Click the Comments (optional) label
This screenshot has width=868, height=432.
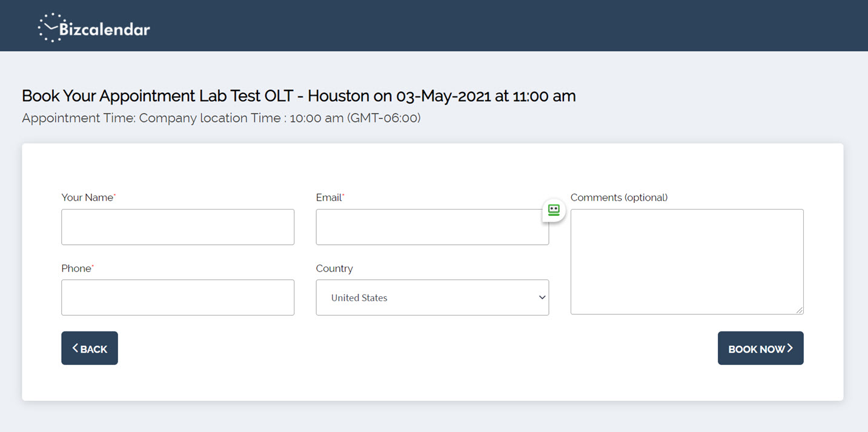coord(618,198)
